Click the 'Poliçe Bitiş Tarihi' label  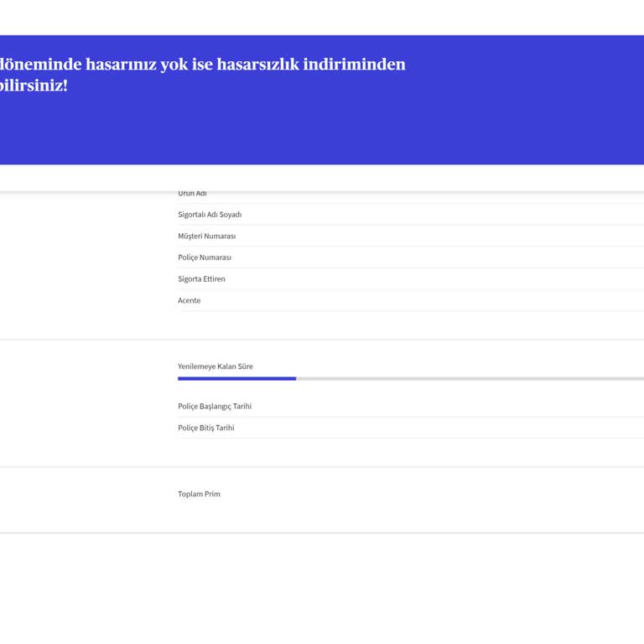point(205,428)
